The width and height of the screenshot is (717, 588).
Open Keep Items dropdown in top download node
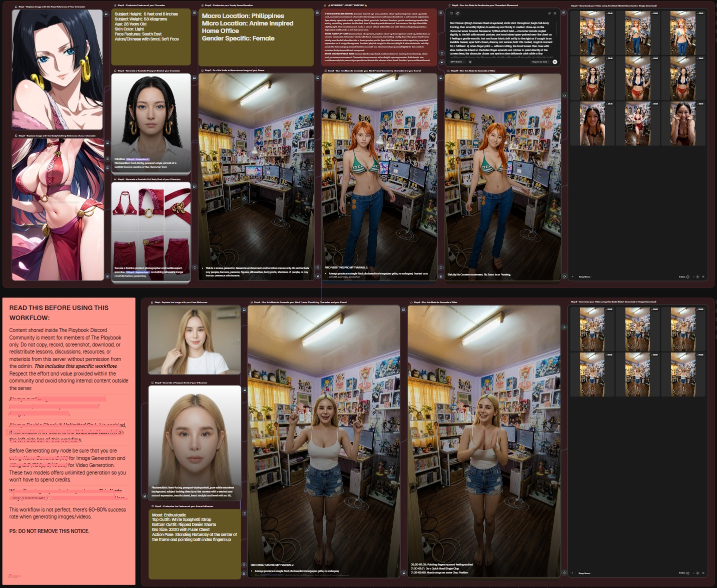pyautogui.click(x=585, y=277)
